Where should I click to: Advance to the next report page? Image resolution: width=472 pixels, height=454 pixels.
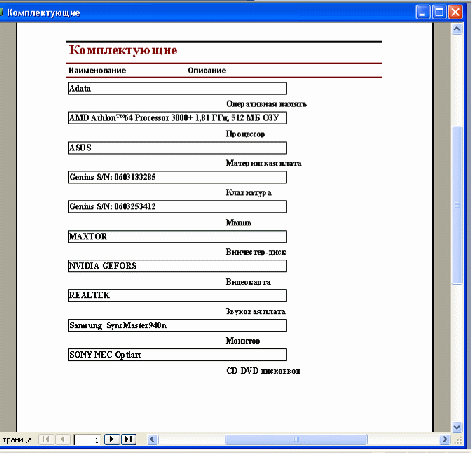[112, 439]
